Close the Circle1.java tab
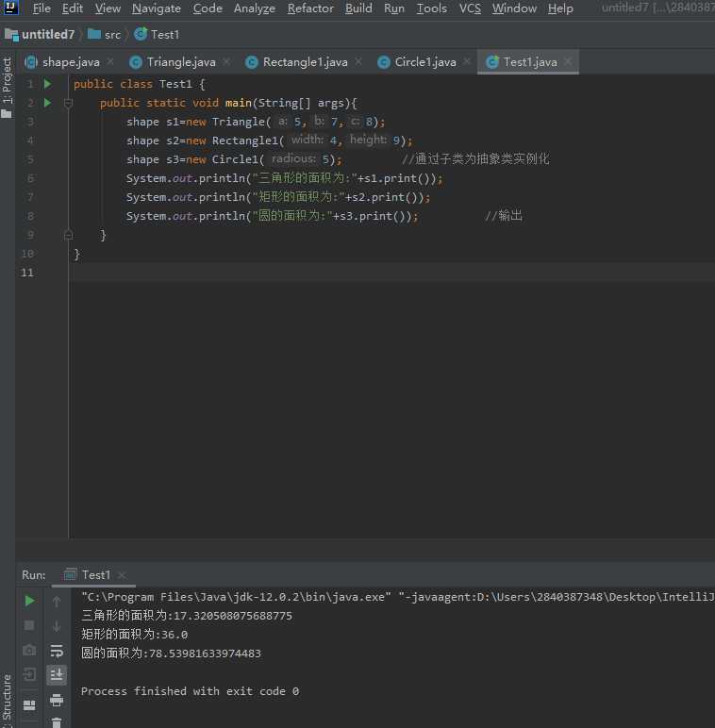The image size is (715, 728). coord(467,61)
